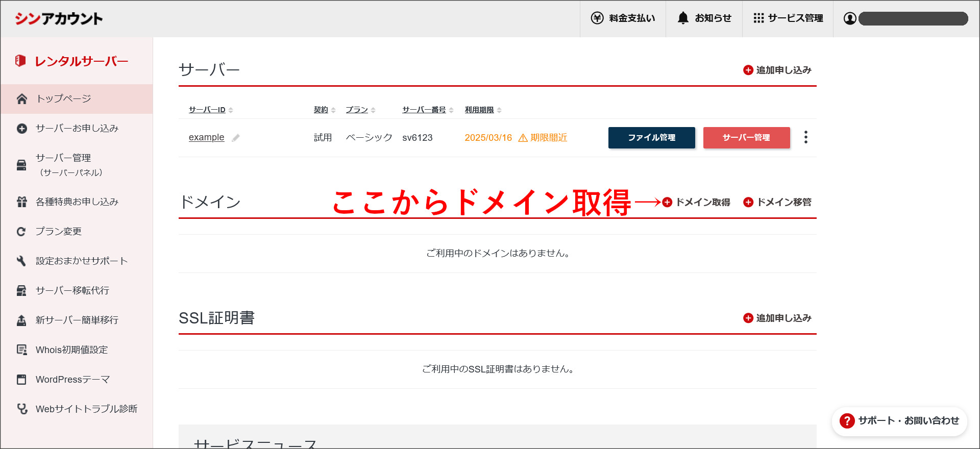The image size is (980, 449).
Task: Go to トップページ in sidebar
Action: [77, 99]
